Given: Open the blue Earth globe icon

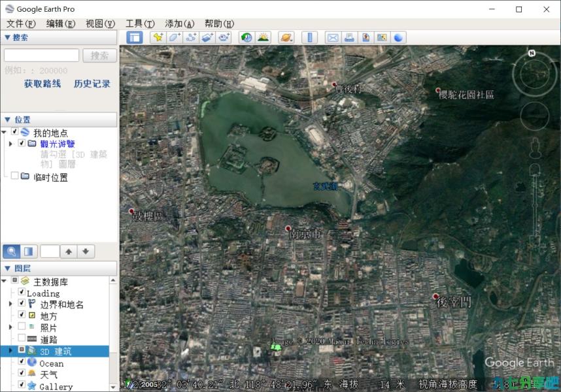Looking at the screenshot, I should pos(398,37).
